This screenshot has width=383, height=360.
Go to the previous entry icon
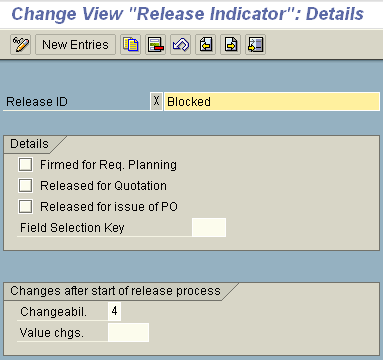[x=206, y=45]
